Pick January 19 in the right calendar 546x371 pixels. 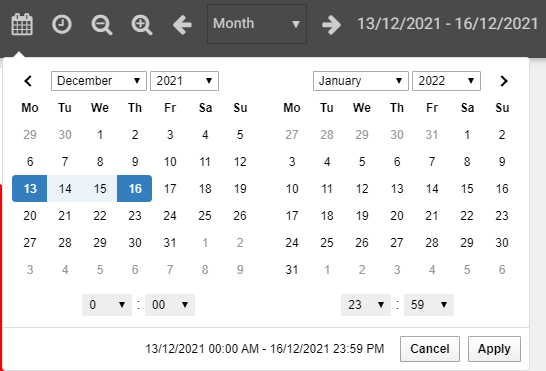point(362,216)
